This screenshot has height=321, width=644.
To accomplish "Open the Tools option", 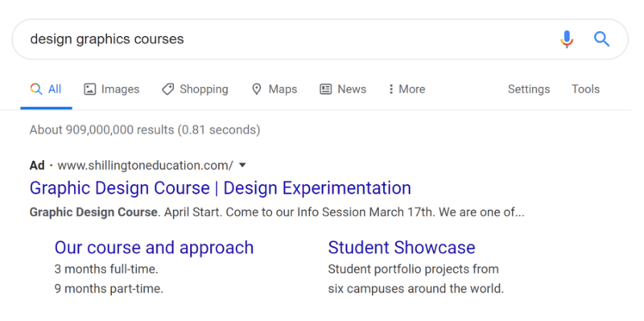I will [586, 89].
